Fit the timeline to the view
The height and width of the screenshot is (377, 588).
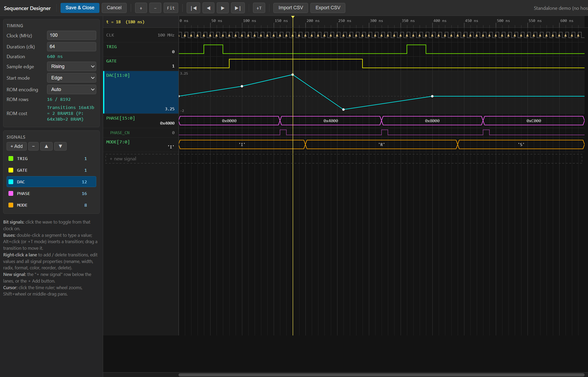click(x=171, y=8)
